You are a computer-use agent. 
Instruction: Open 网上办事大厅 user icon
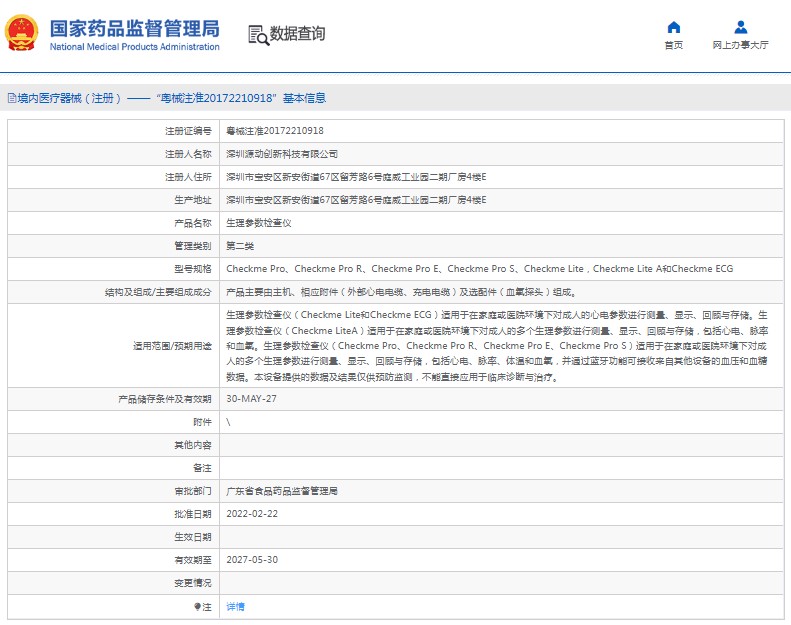pos(741,27)
